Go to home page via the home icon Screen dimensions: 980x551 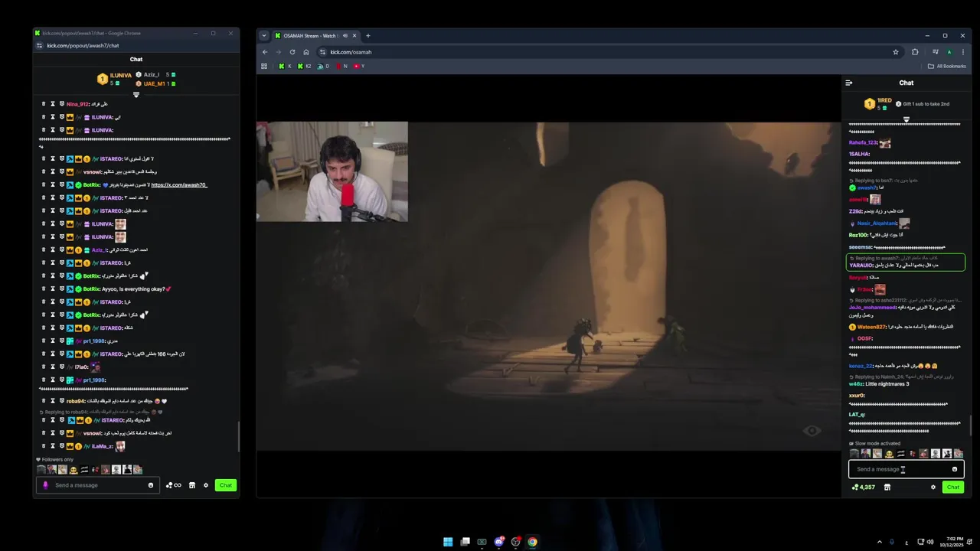[306, 52]
